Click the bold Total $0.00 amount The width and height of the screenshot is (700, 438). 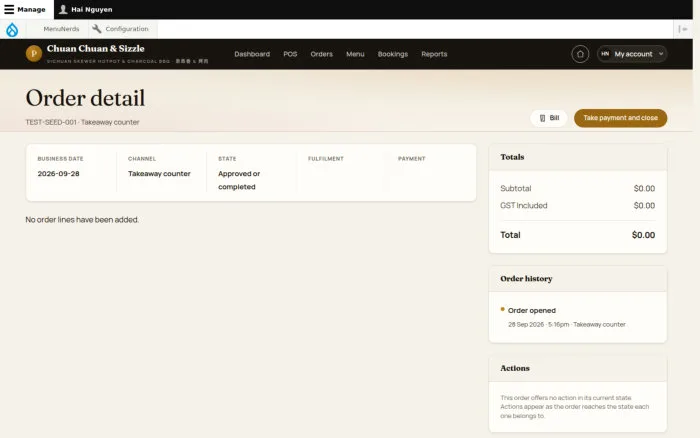click(643, 235)
